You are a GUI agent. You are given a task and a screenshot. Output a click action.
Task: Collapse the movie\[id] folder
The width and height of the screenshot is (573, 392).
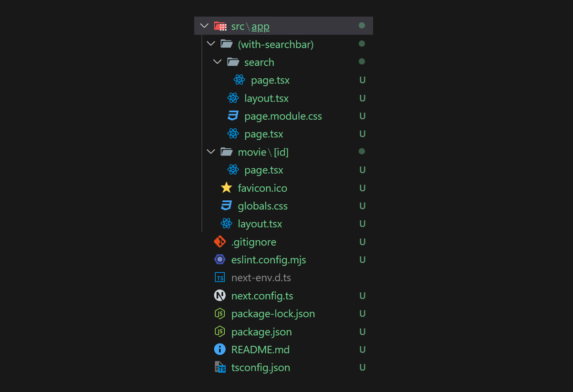211,152
